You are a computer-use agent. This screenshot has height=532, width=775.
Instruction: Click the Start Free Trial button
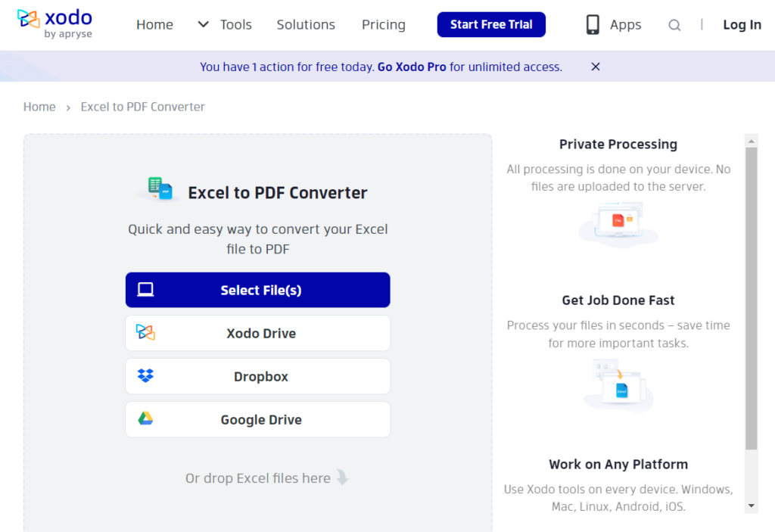490,24
